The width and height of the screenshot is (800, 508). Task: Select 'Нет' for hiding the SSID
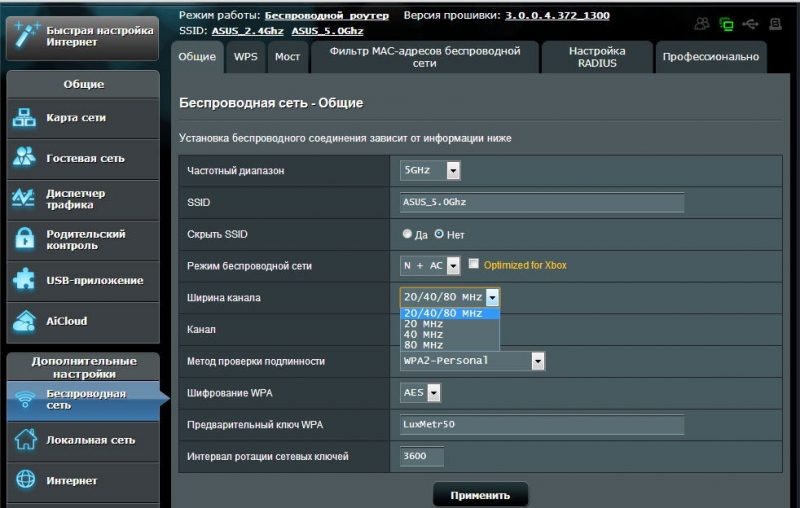click(x=439, y=234)
